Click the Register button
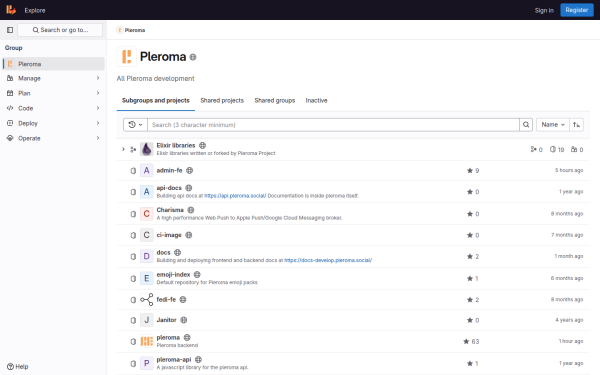600x375 pixels. 577,10
